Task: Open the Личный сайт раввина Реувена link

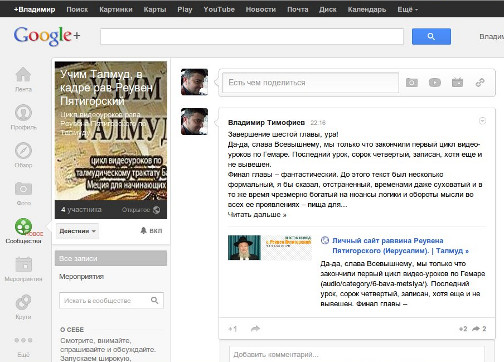Action: point(400,245)
